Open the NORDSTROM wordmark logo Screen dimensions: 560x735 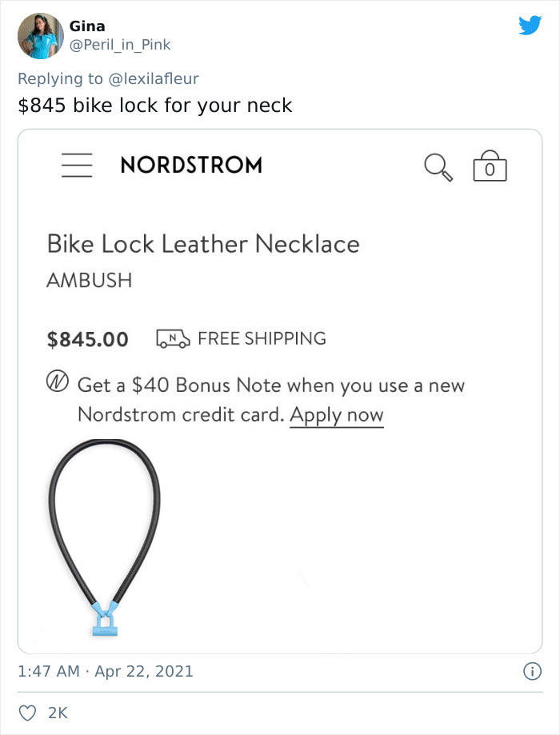pyautogui.click(x=191, y=165)
